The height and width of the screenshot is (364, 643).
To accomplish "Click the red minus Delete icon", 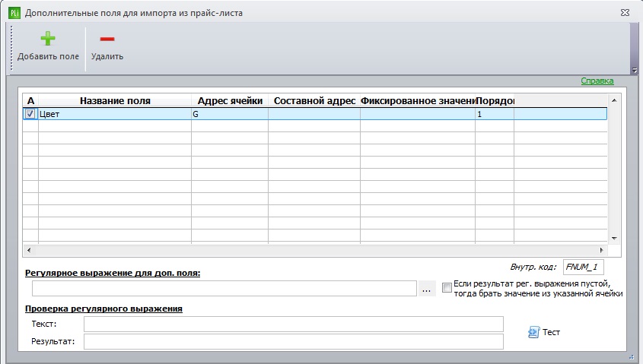I will (x=107, y=39).
